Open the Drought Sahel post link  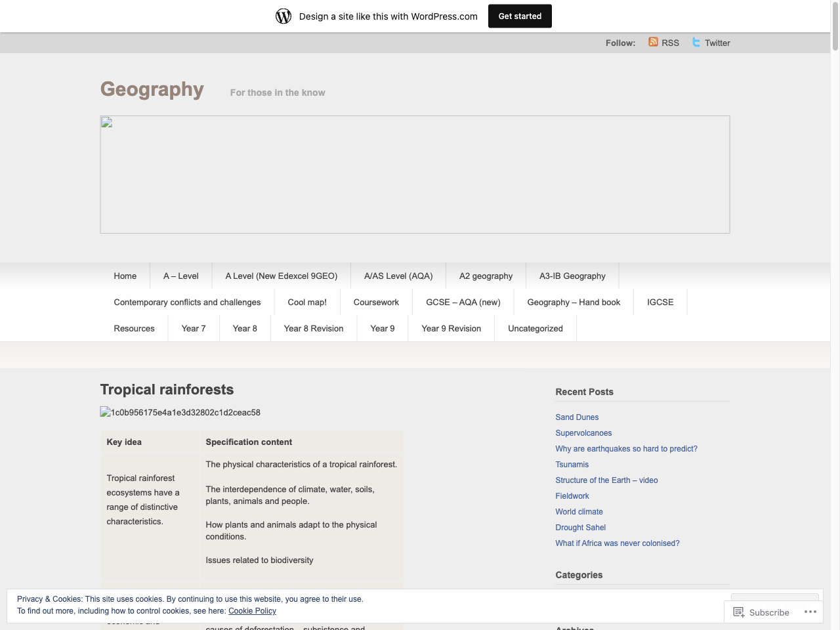[580, 528]
